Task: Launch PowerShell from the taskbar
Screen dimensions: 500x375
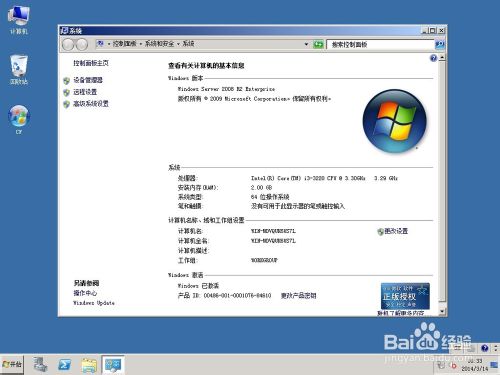Action: [64, 364]
